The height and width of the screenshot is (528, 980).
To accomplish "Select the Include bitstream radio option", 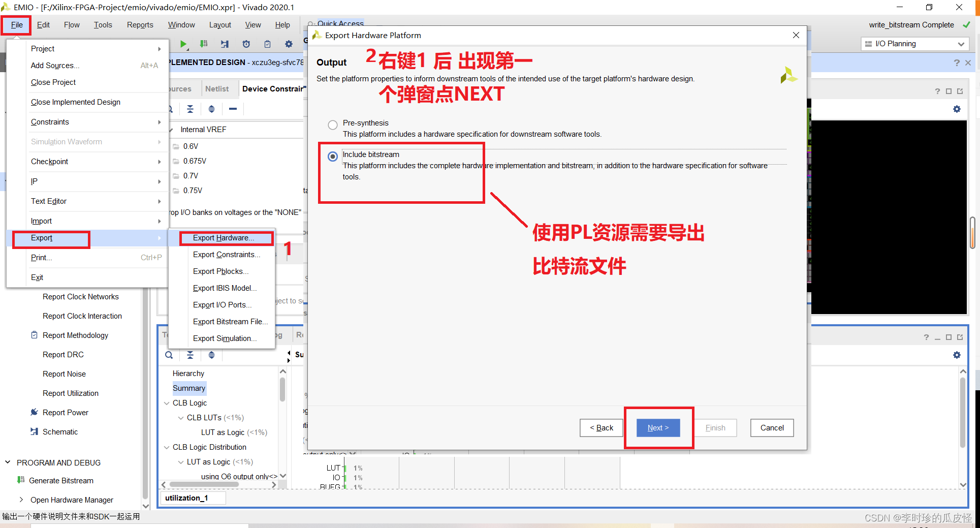I will click(333, 157).
